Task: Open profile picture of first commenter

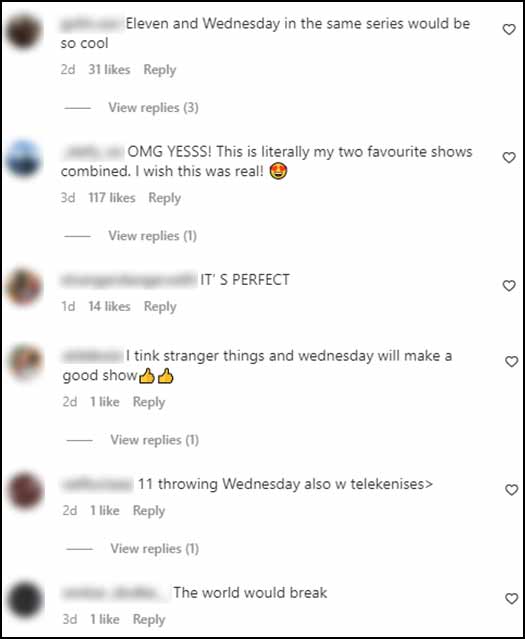Action: click(x=24, y=31)
